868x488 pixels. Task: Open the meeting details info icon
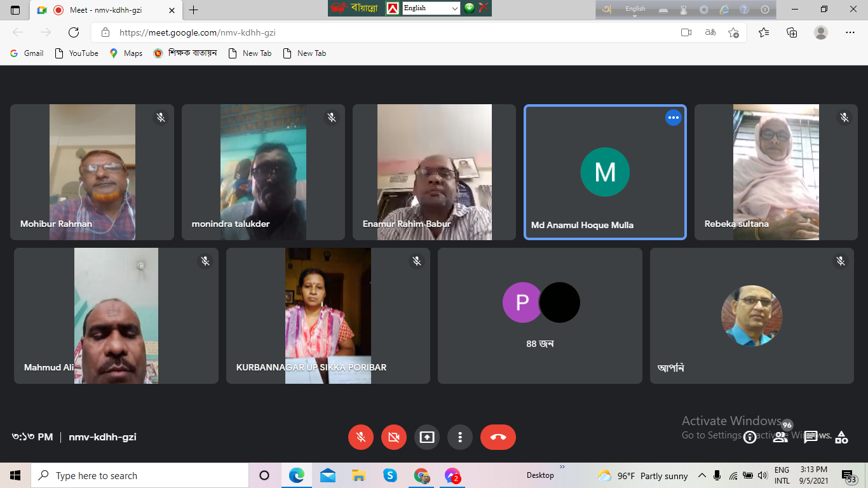tap(750, 437)
